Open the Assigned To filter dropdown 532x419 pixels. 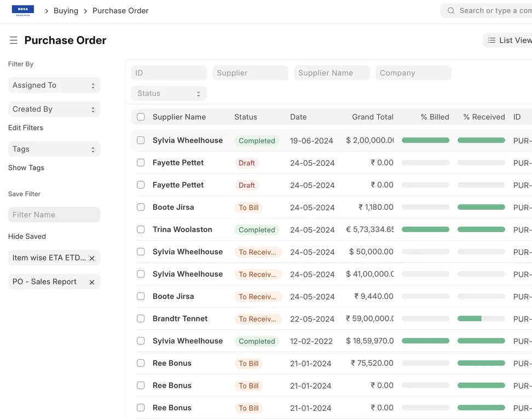point(54,85)
